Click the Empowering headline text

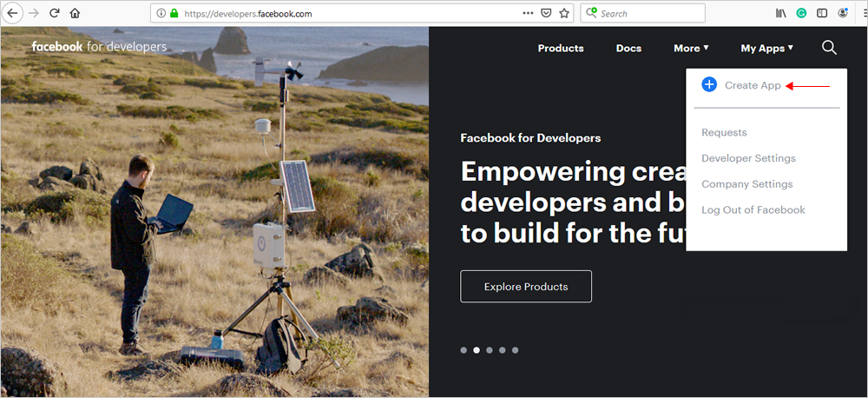click(x=572, y=202)
